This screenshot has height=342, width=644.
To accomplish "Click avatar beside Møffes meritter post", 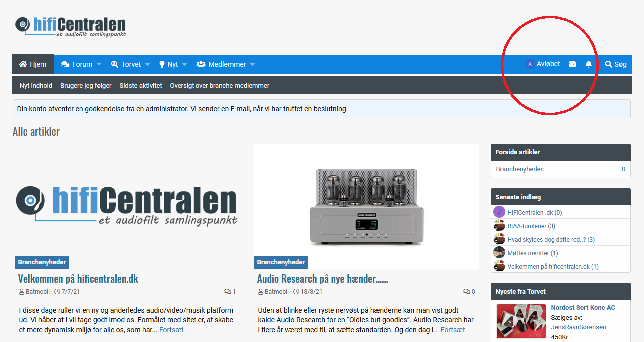I will pyautogui.click(x=499, y=253).
